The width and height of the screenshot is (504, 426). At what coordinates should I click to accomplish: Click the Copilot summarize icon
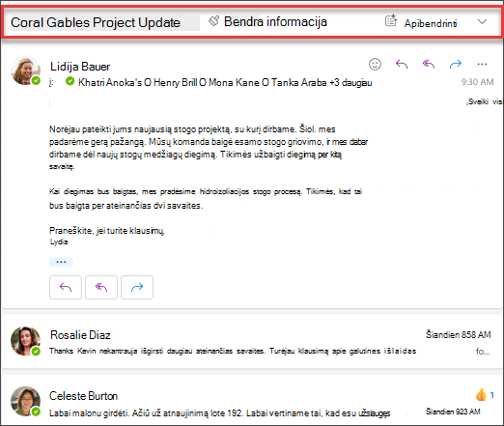pyautogui.click(x=391, y=20)
